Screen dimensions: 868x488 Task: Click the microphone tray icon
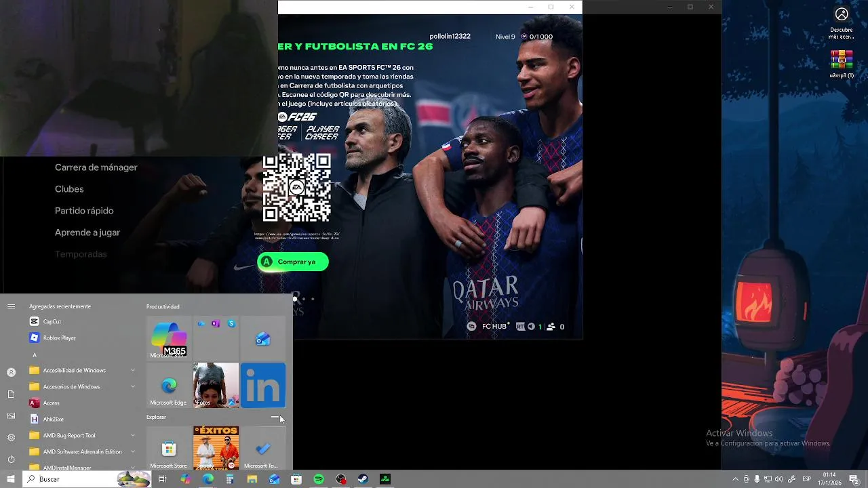pos(757,479)
